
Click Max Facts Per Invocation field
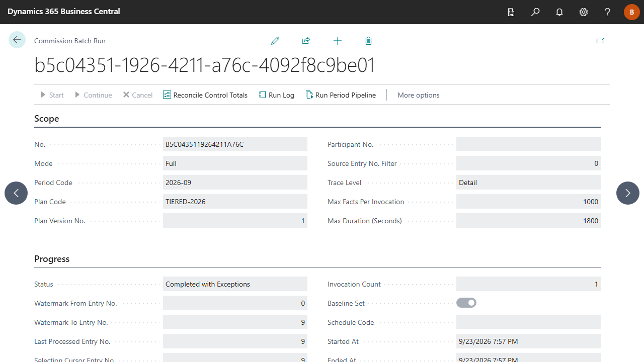pyautogui.click(x=528, y=202)
